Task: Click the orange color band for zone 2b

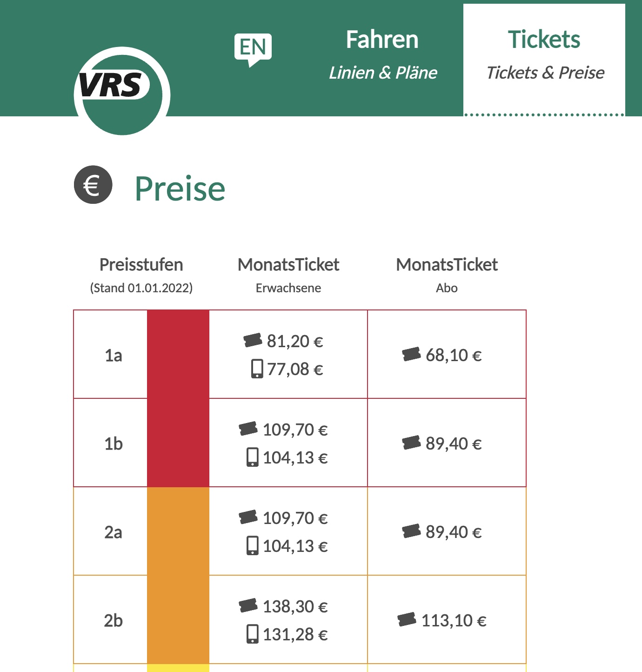Action: click(x=179, y=619)
